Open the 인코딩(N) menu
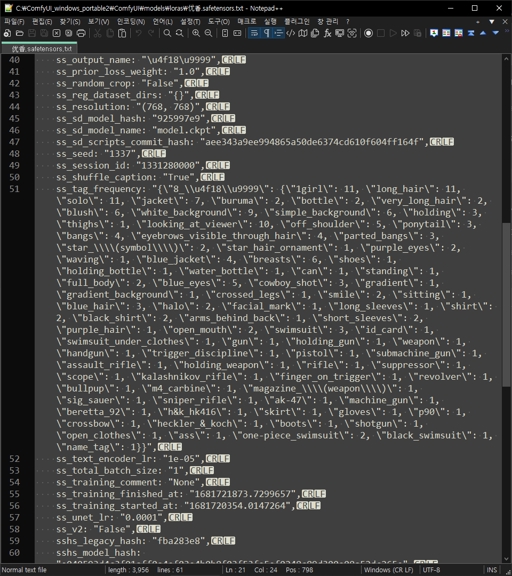 point(131,22)
